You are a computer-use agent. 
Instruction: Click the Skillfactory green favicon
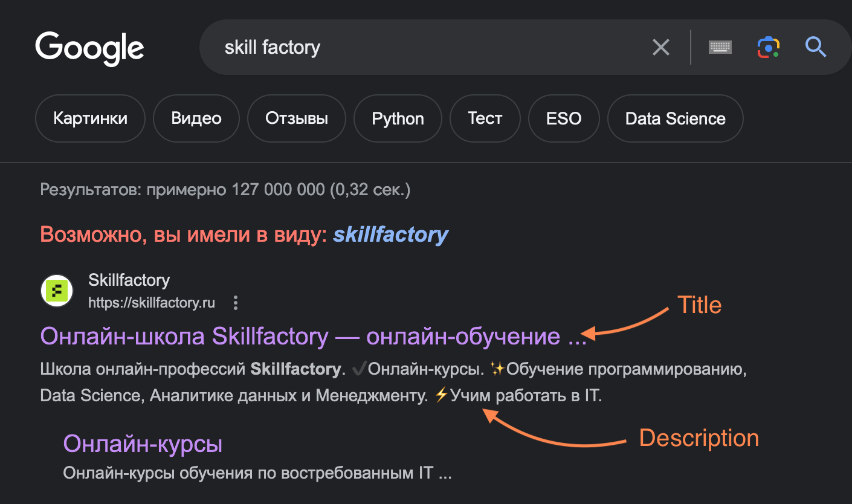pyautogui.click(x=57, y=291)
